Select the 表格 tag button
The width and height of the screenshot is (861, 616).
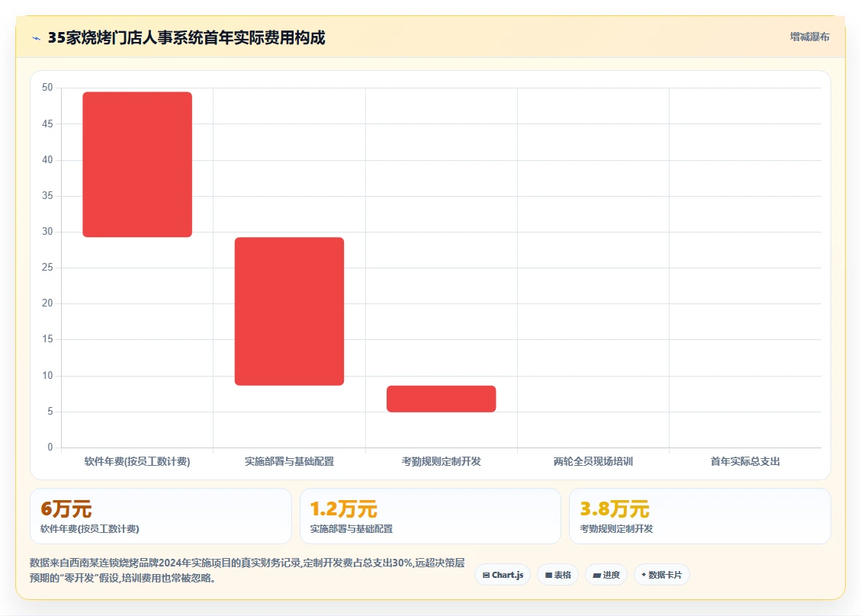(558, 575)
